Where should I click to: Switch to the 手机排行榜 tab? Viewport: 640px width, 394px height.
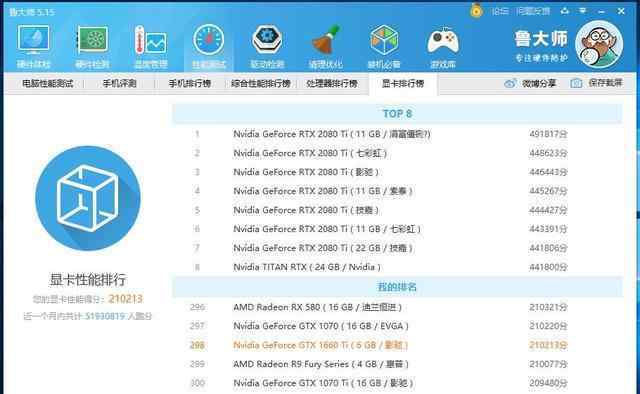coord(190,83)
